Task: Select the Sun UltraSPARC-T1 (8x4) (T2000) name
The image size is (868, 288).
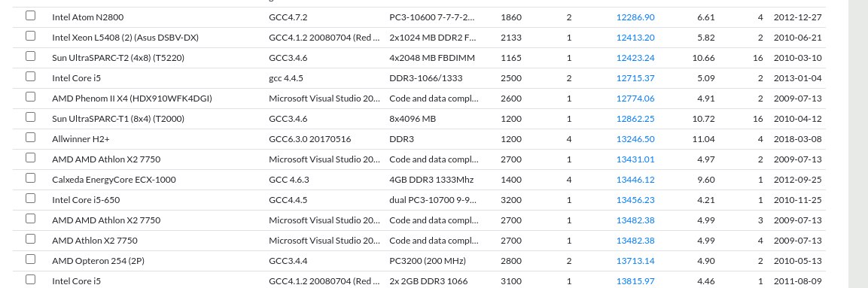Action: (x=118, y=119)
